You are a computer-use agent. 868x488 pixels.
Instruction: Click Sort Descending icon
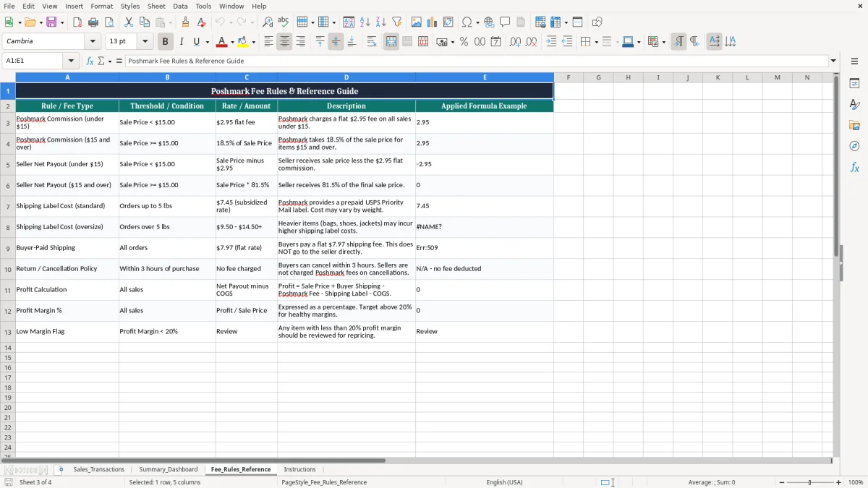[381, 22]
